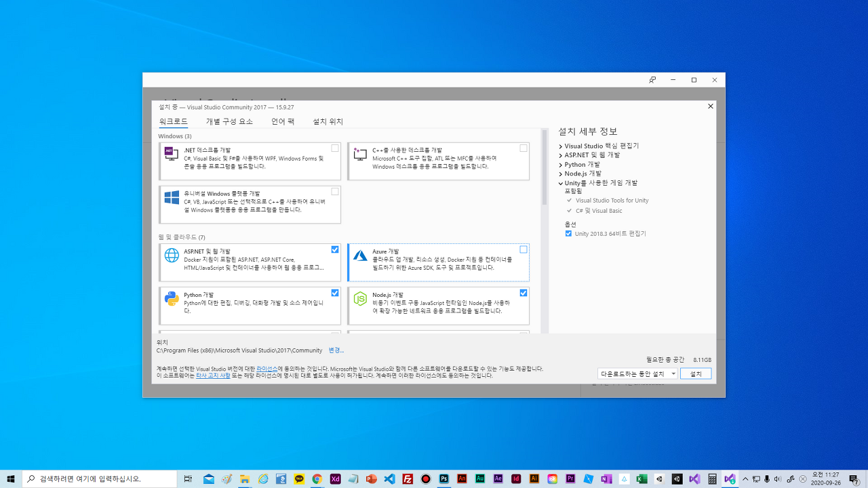Show hidden system tray icons
This screenshot has height=488, width=868.
click(745, 479)
